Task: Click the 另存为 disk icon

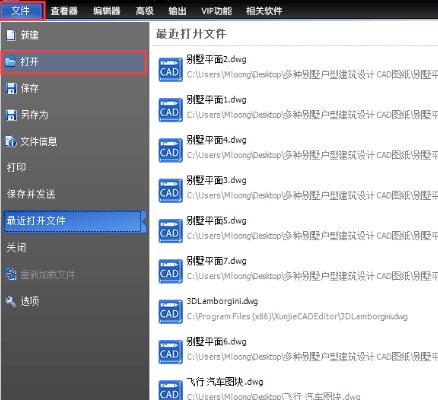Action: 11,115
